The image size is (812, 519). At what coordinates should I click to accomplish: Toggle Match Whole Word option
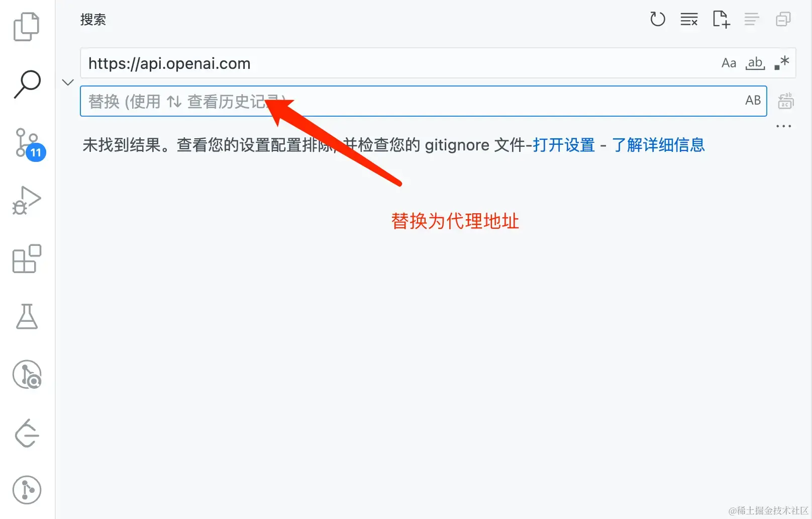755,63
